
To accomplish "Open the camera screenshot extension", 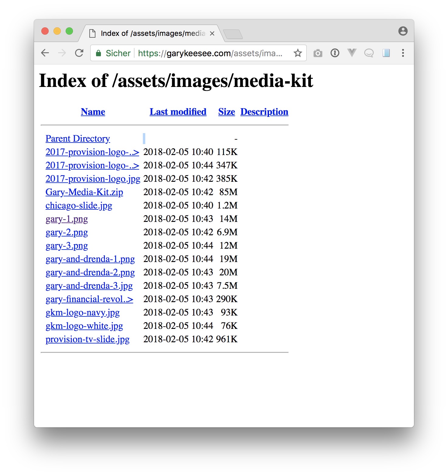I will (x=318, y=53).
